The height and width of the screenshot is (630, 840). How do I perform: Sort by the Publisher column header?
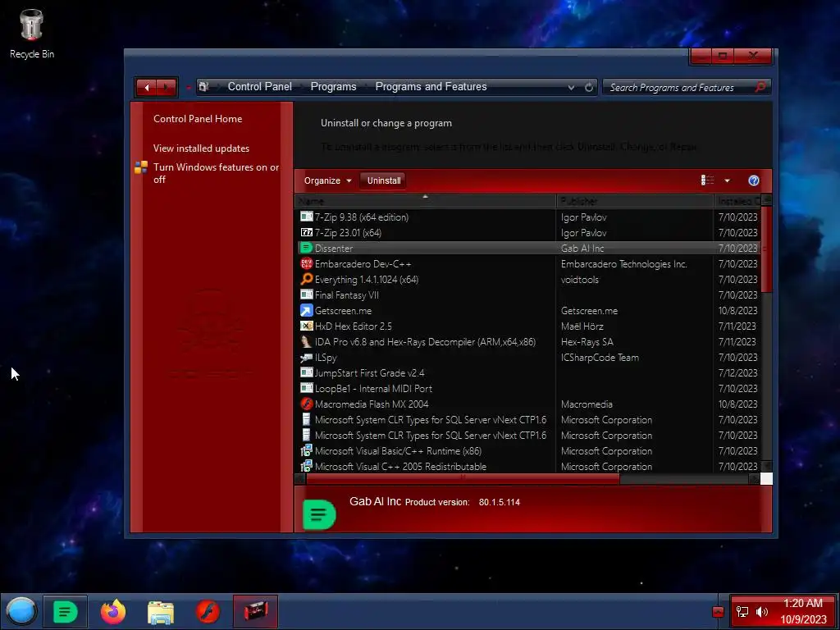coord(635,201)
